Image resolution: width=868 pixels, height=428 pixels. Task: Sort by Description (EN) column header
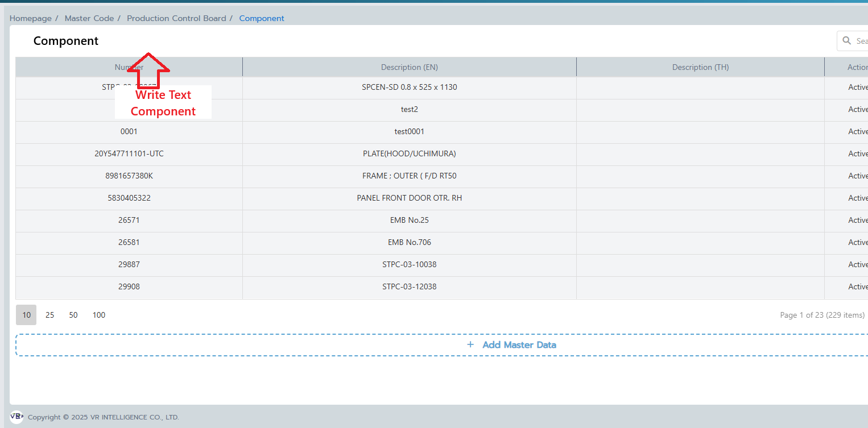pyautogui.click(x=409, y=67)
